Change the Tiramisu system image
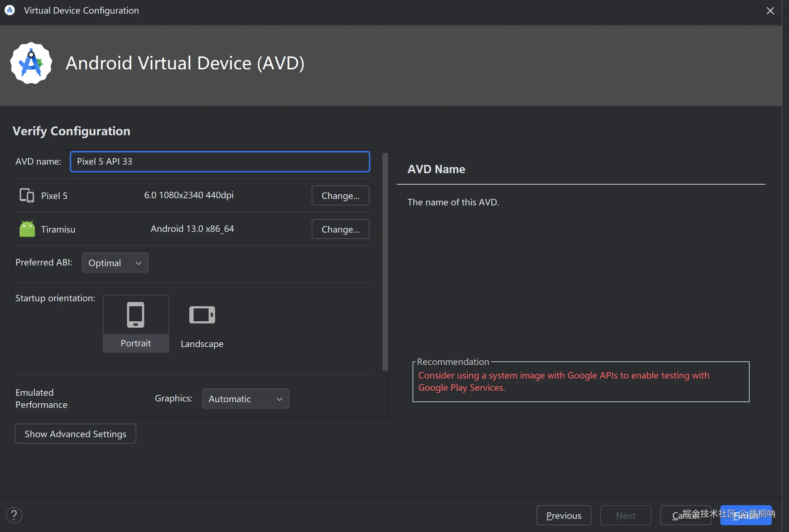Screen dimensions: 789x532 tap(341, 229)
